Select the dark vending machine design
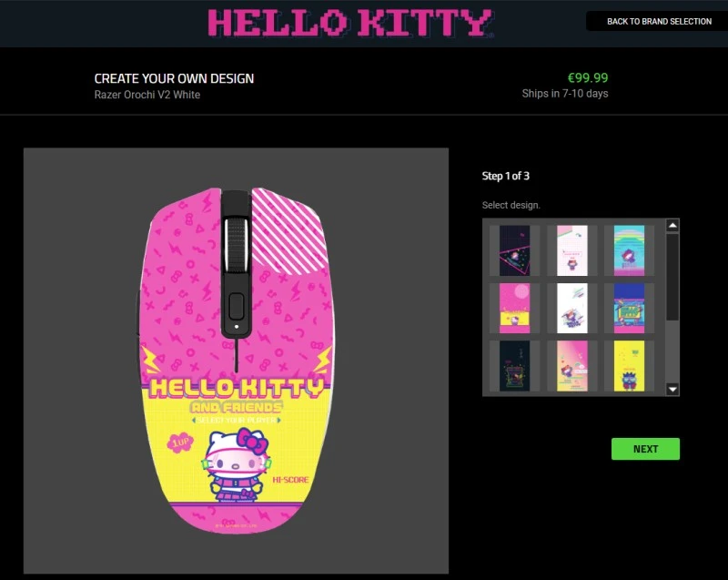Viewport: 728px width, 580px height. coord(514,364)
